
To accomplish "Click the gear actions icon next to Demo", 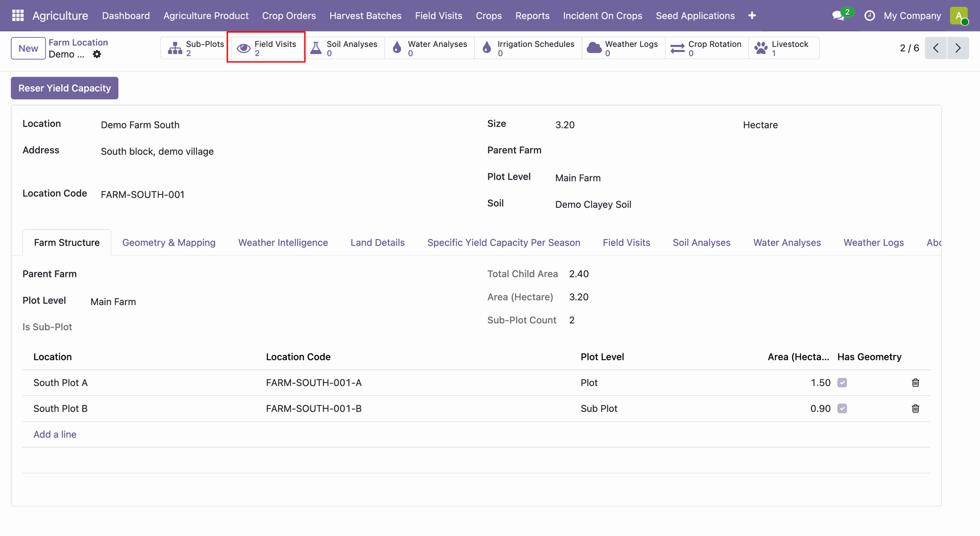I will [97, 54].
